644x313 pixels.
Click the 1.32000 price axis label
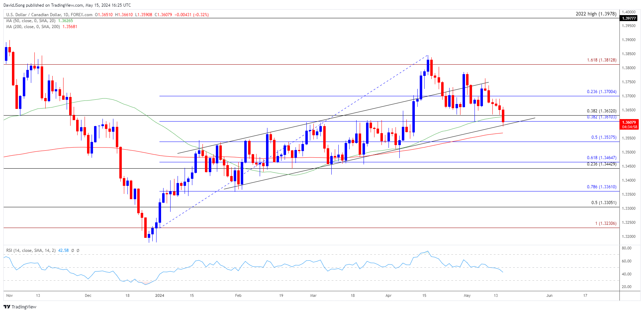point(629,237)
